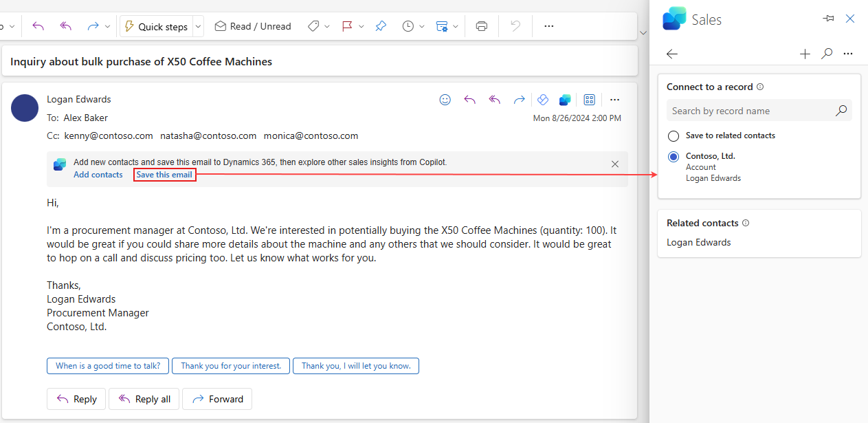Viewport: 868px width, 423px height.
Task: Open the toolbar overflow menu
Action: (x=548, y=25)
